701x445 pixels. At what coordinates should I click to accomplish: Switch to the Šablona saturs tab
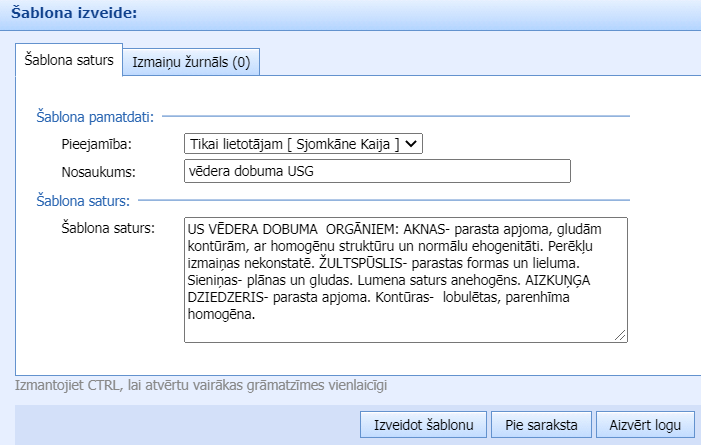(69, 60)
